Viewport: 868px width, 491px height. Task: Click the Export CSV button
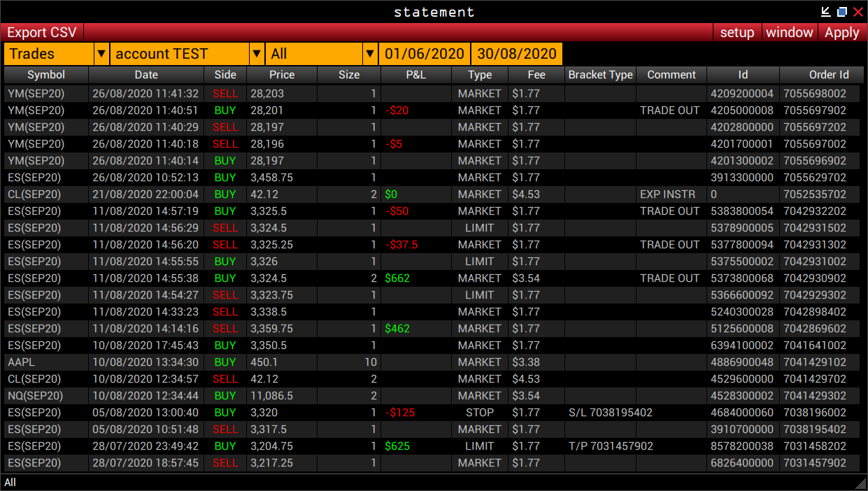(42, 33)
